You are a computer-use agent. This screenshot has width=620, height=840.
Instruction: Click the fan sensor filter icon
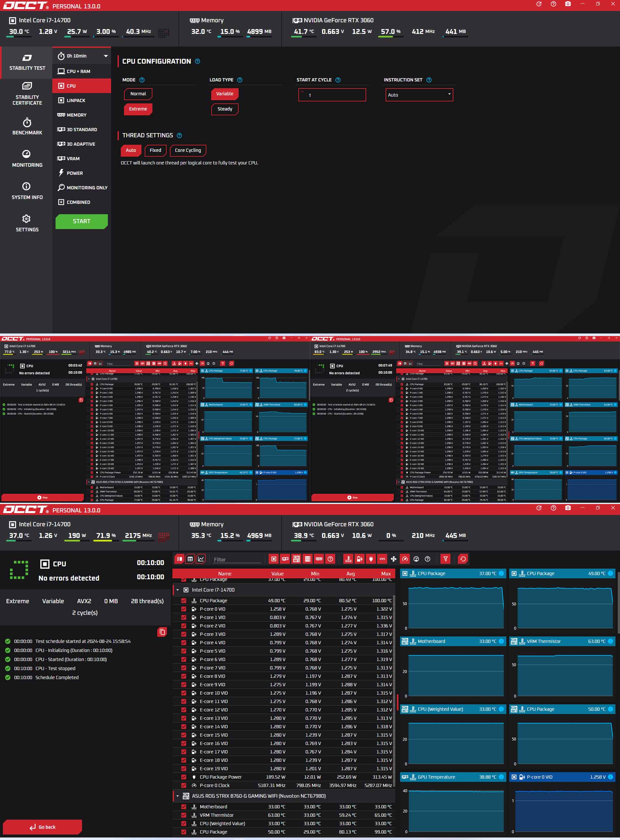(x=393, y=559)
